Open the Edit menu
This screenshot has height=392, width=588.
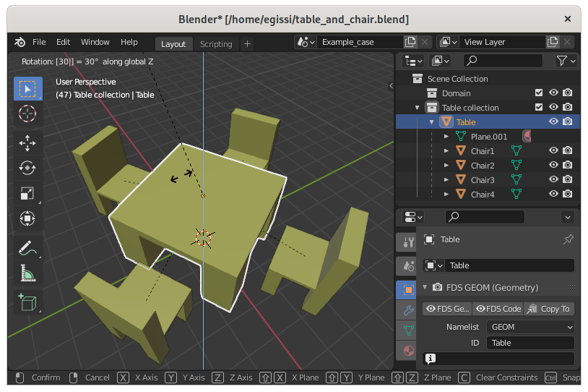(63, 43)
